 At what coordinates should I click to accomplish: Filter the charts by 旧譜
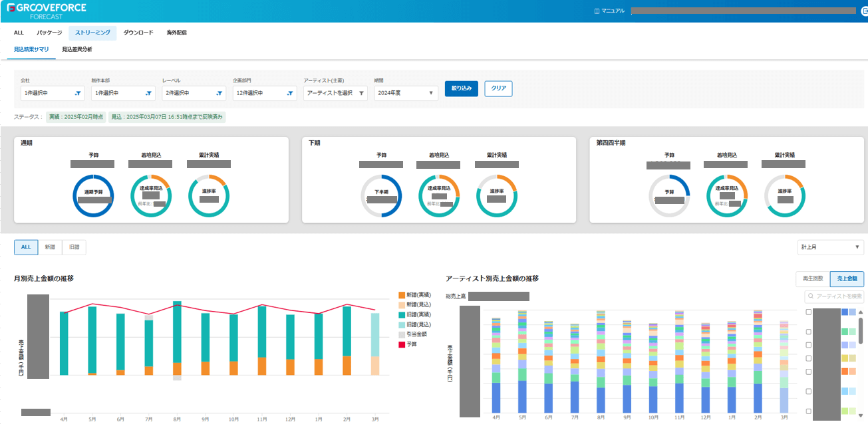click(x=74, y=247)
